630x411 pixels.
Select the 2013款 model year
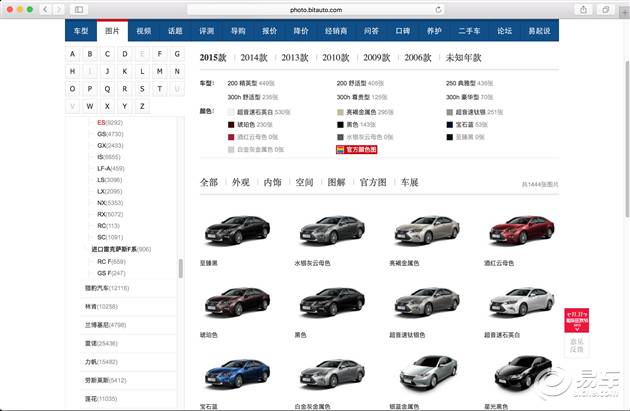[295, 58]
